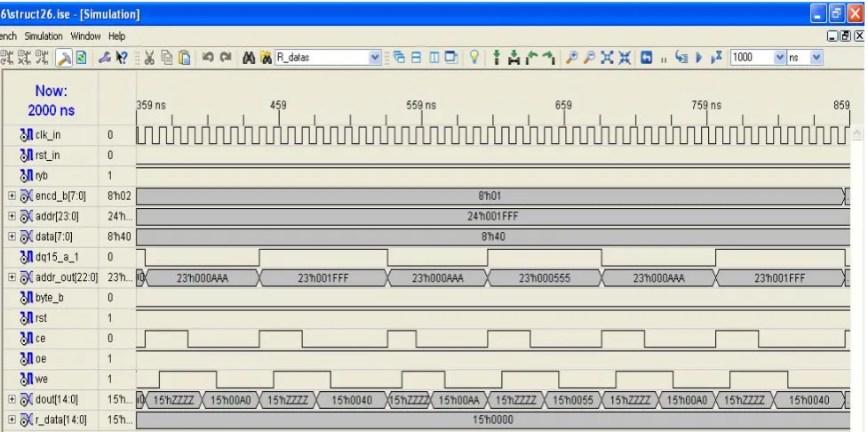Select the dq15_a_1 signal name

pyautogui.click(x=57, y=257)
